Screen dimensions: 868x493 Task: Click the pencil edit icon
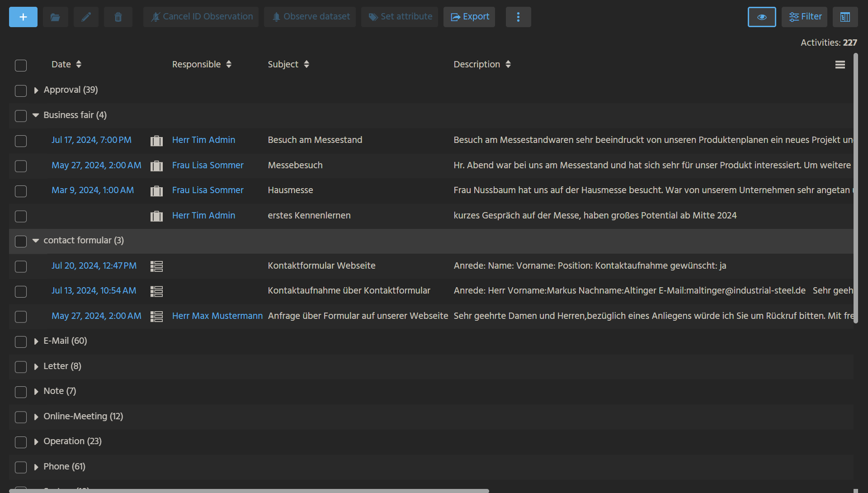click(x=86, y=17)
